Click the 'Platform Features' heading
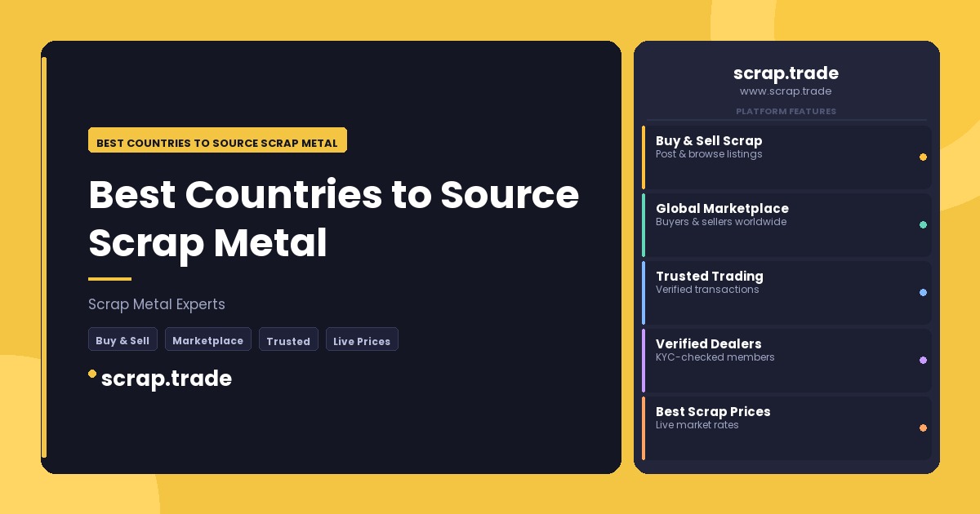The width and height of the screenshot is (980, 514). pyautogui.click(x=786, y=111)
